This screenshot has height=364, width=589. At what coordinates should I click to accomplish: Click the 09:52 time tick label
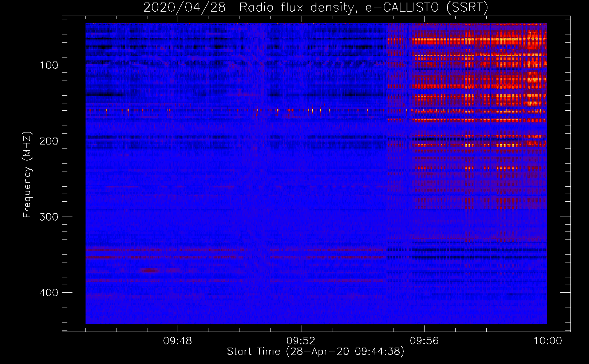click(301, 341)
